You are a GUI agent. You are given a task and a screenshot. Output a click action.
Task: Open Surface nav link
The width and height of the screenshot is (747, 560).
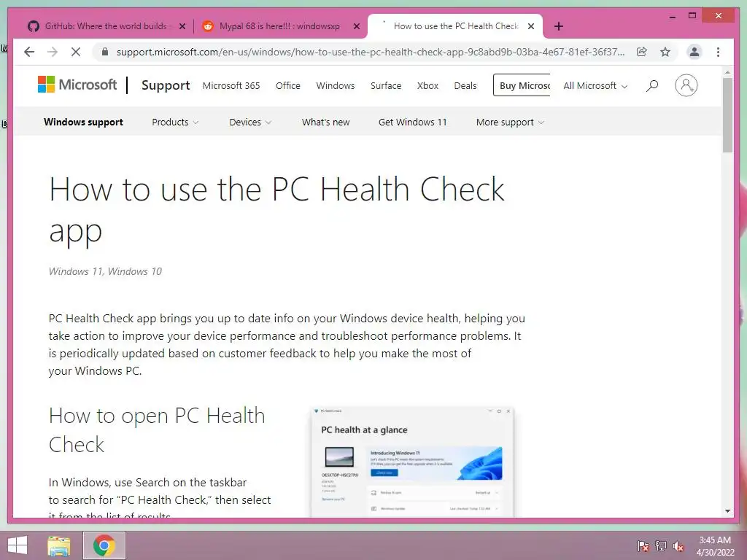[x=386, y=86]
